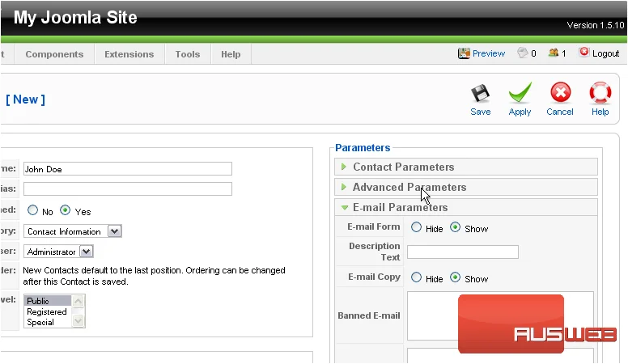628x364 pixels.
Task: Click the [ New ] heading text
Action: [x=26, y=99]
